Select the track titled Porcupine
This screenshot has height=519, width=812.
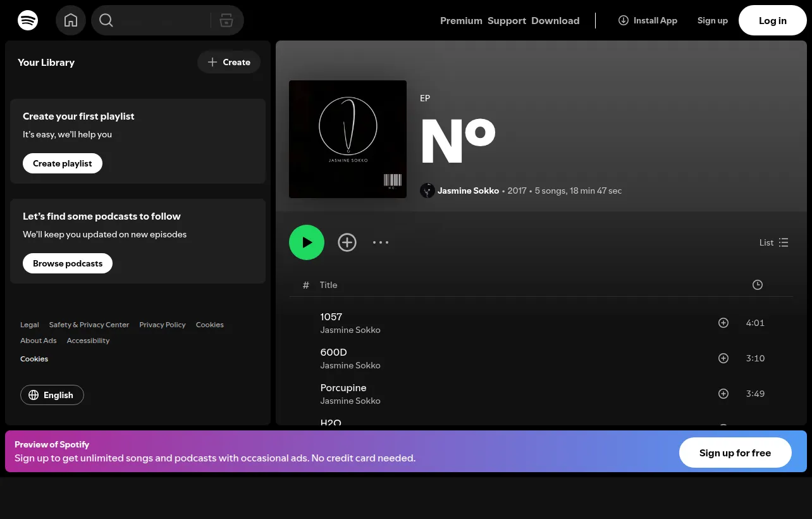tap(343, 387)
